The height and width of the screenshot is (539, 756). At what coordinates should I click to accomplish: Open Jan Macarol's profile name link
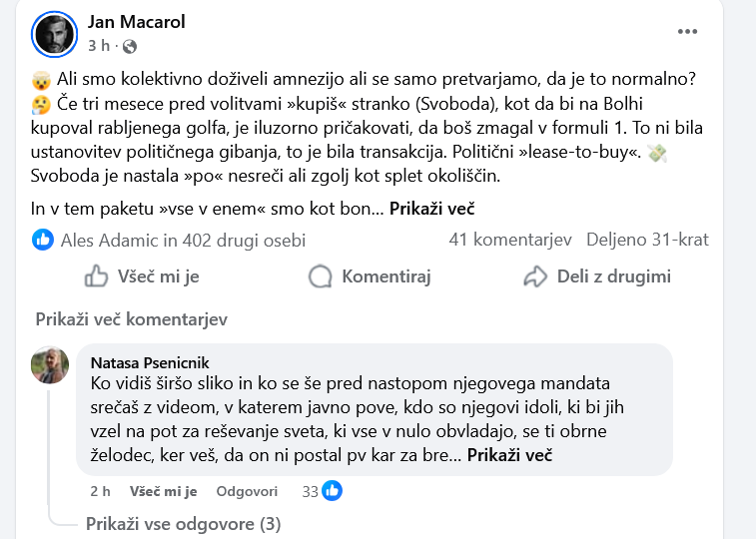point(137,22)
